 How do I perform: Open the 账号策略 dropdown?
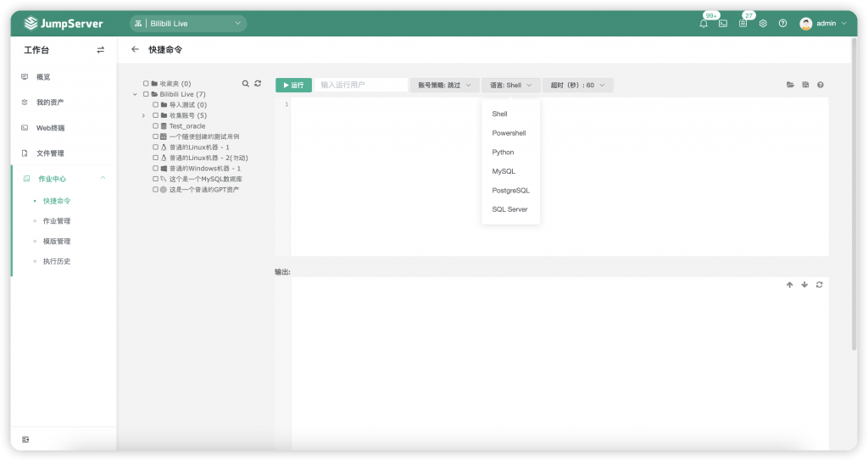(x=444, y=86)
